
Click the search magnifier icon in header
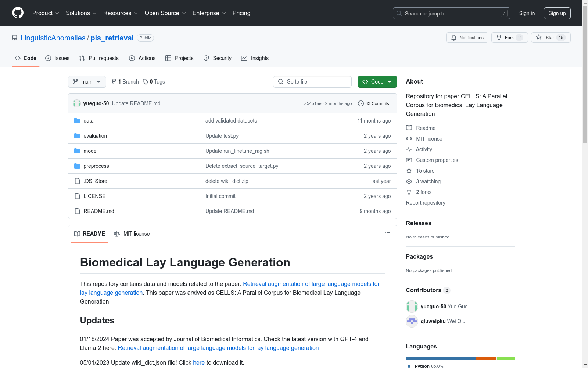pos(399,13)
